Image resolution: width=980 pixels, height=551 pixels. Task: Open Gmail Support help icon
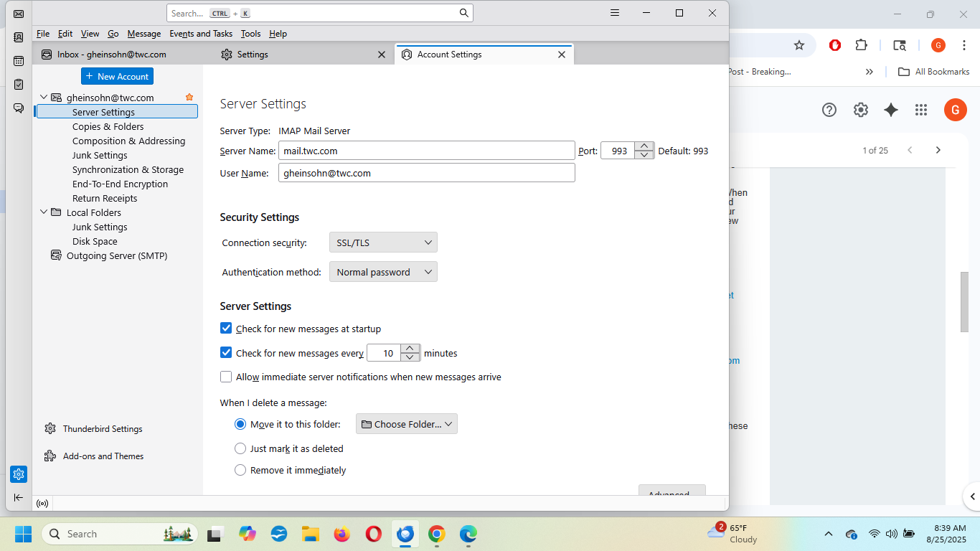pyautogui.click(x=829, y=110)
